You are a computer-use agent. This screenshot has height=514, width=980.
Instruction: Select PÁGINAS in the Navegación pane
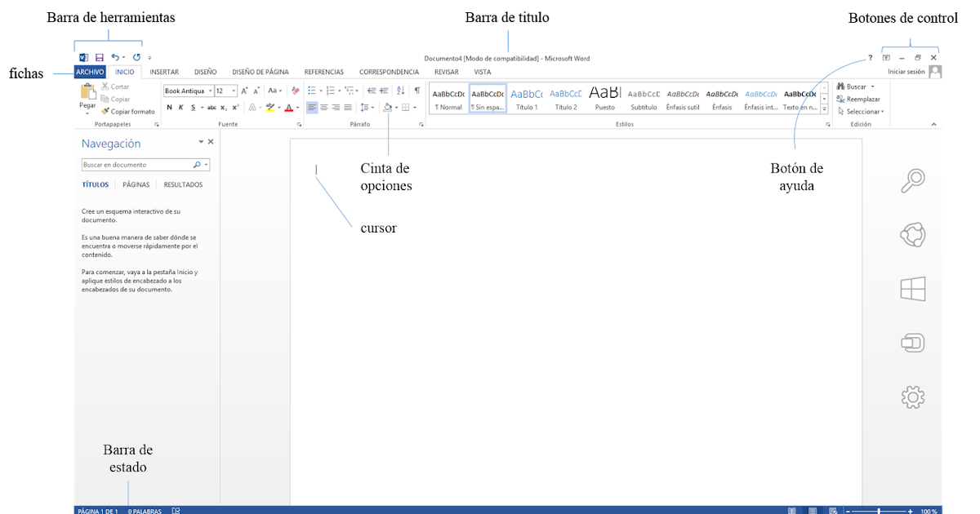(136, 184)
